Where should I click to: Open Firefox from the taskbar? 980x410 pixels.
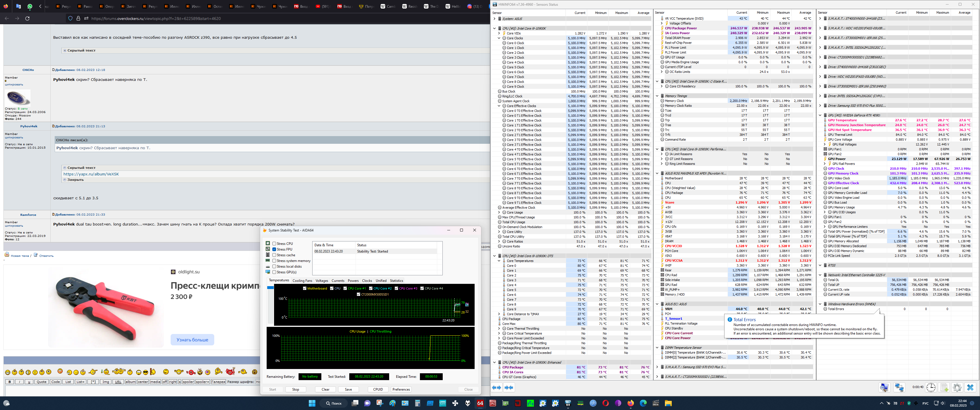pyautogui.click(x=630, y=403)
